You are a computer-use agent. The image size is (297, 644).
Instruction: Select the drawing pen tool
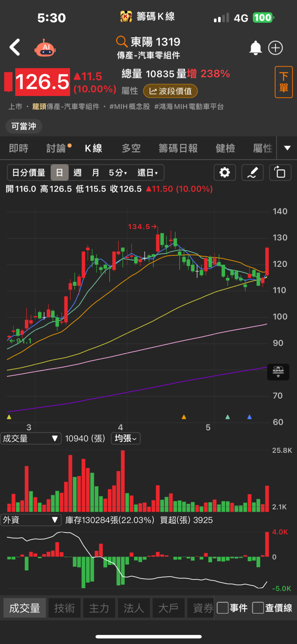[x=252, y=172]
